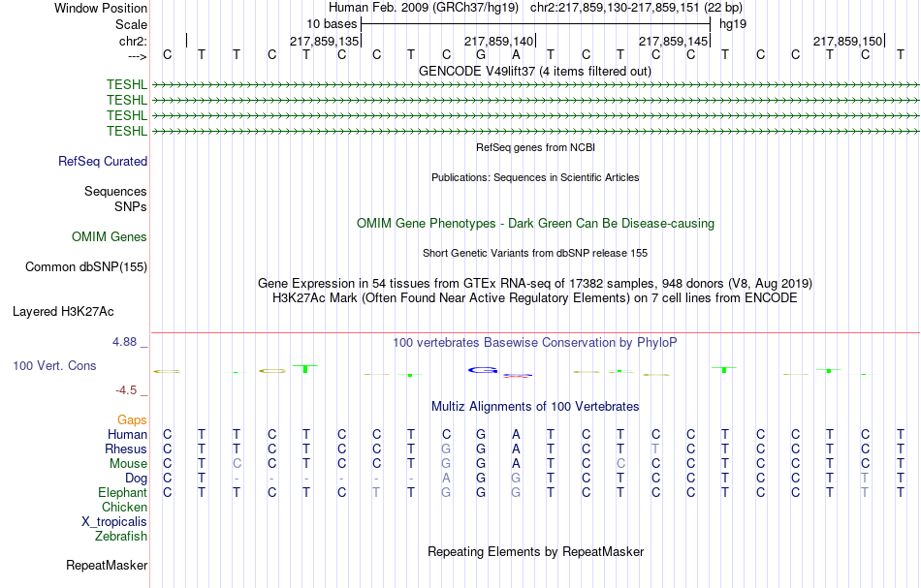Click 'Repeating Elements by RepeatMasker' title
Screen dimensions: 921x588
point(536,551)
